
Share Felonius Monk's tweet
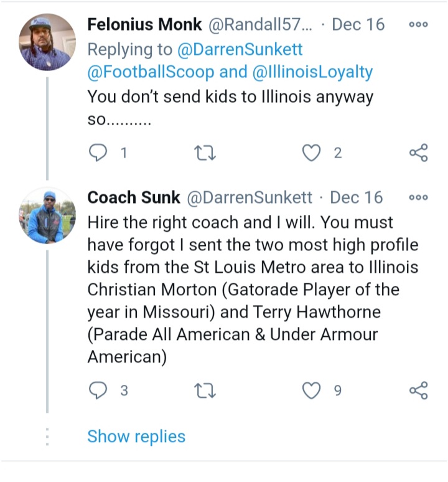[x=418, y=153]
